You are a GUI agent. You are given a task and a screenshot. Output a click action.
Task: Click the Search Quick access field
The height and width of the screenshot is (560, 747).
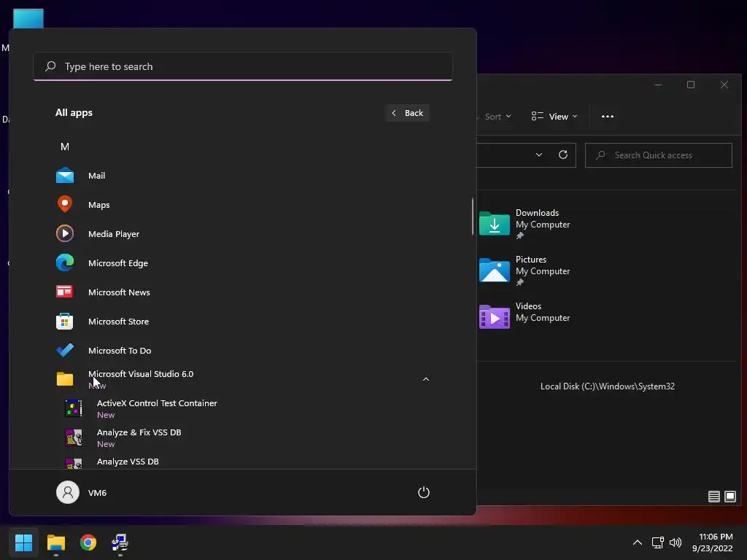tap(659, 155)
